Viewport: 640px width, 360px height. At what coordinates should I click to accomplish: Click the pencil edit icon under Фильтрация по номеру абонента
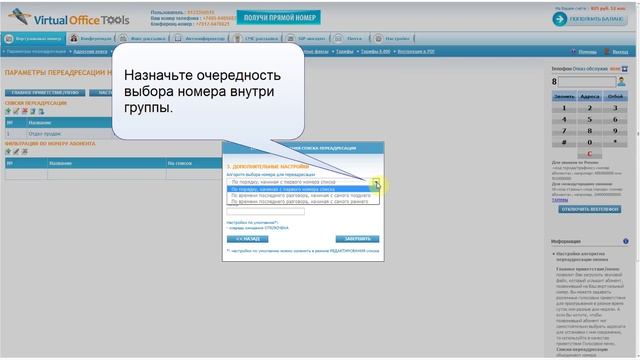[16, 152]
